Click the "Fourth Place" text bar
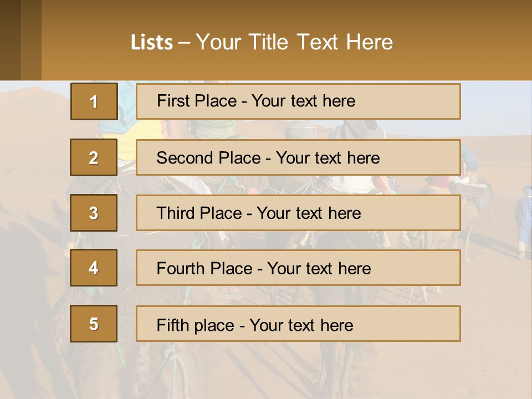The height and width of the screenshot is (399, 532). 298,268
